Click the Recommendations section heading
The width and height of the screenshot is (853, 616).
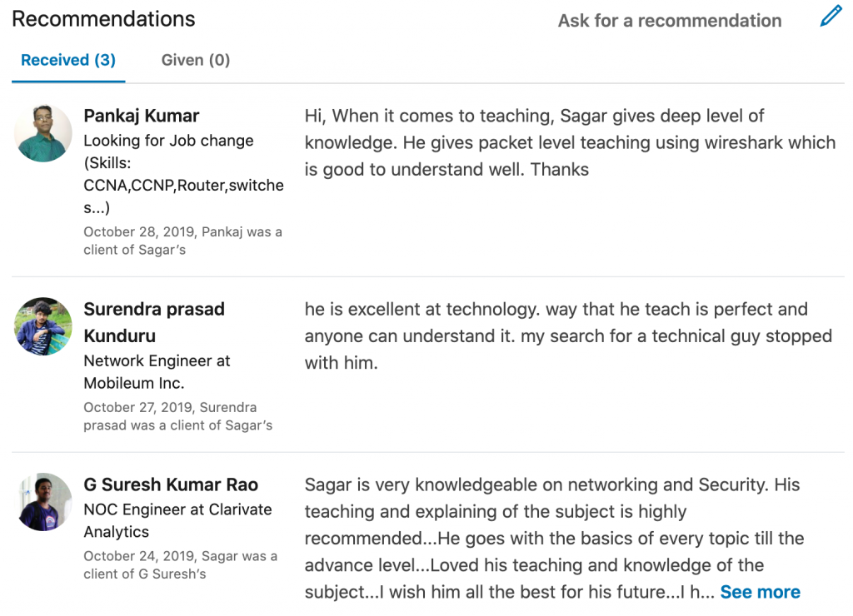[103, 19]
